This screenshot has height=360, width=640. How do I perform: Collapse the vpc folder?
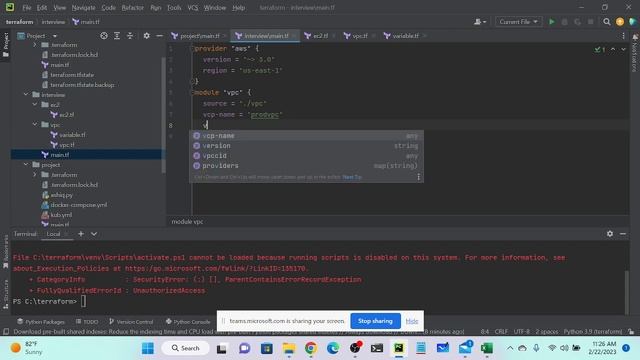[x=35, y=124]
